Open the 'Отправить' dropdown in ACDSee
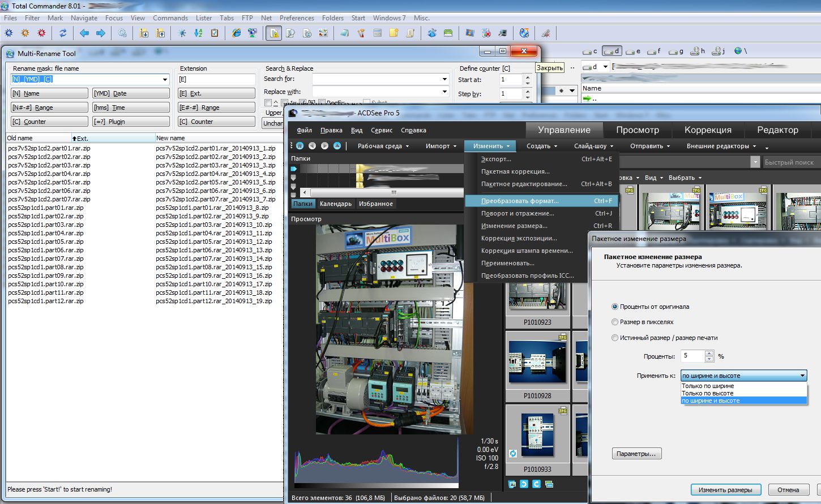The width and height of the screenshot is (821, 504). tap(650, 146)
